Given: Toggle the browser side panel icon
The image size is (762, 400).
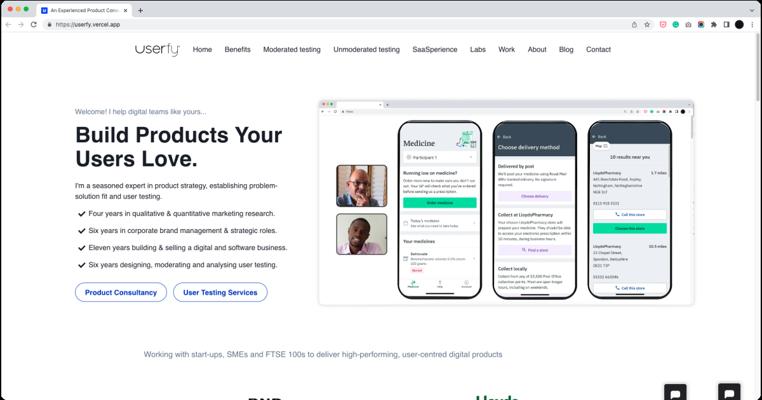Looking at the screenshot, I should tap(726, 24).
